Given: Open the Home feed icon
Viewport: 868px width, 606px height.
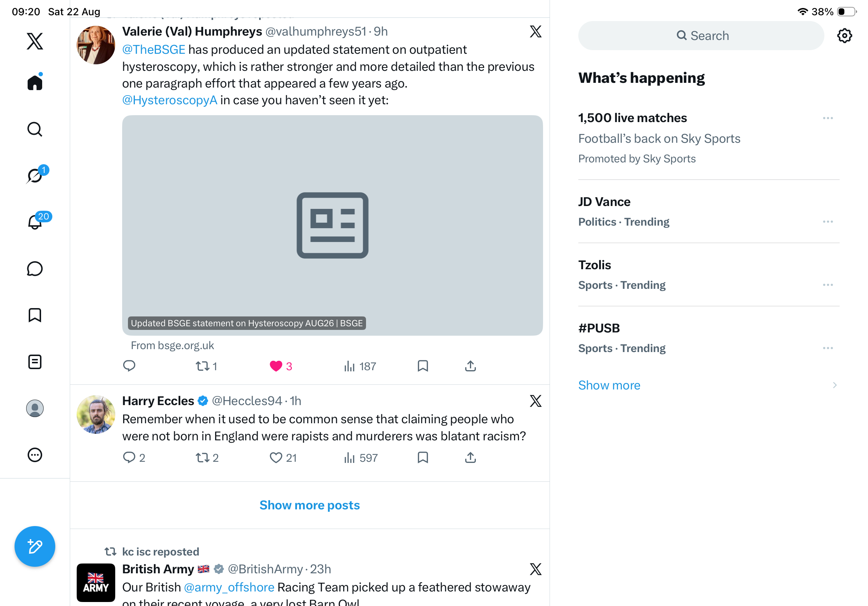Looking at the screenshot, I should (35, 82).
